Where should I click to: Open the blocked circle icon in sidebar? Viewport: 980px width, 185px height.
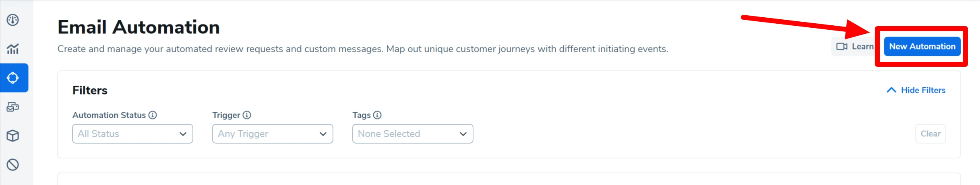[x=13, y=164]
